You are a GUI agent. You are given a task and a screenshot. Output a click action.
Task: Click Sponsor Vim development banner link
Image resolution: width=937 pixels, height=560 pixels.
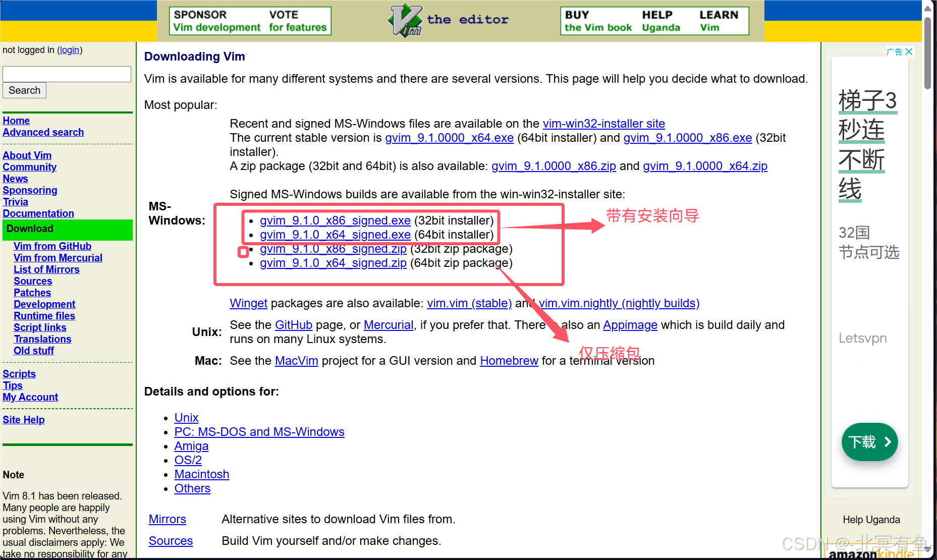click(x=216, y=21)
